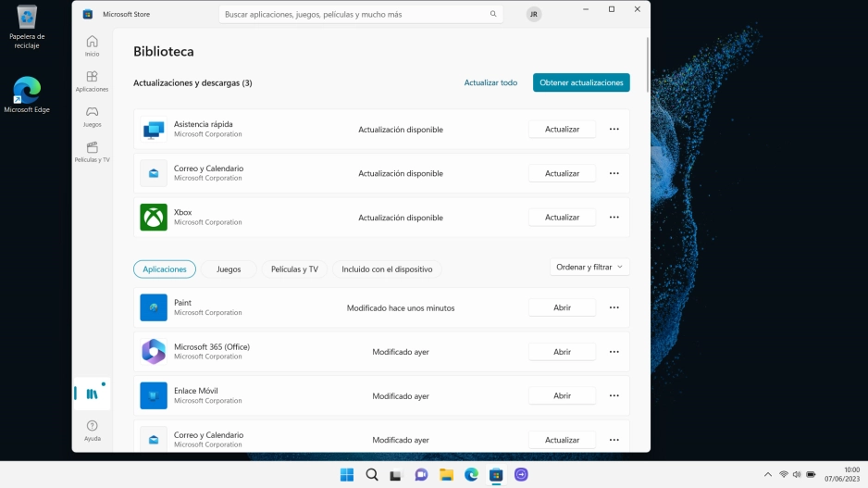This screenshot has width=868, height=488.
Task: Open more options for Paint
Action: [614, 307]
